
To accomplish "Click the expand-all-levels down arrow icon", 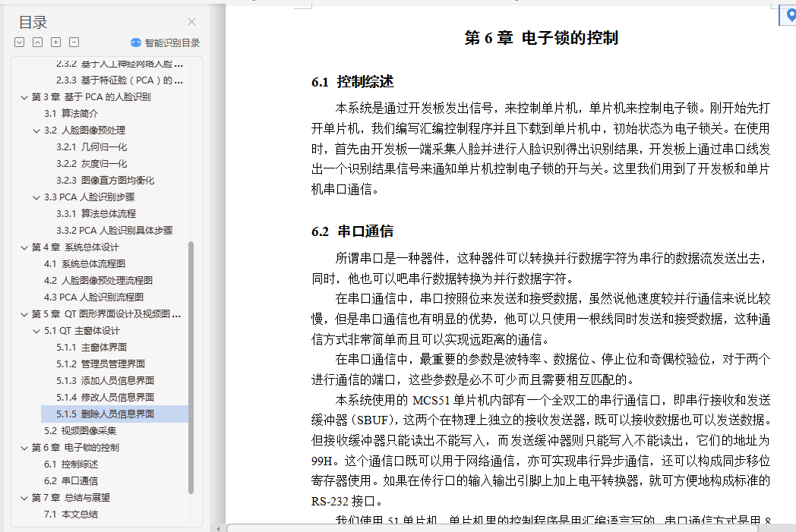I will point(19,42).
